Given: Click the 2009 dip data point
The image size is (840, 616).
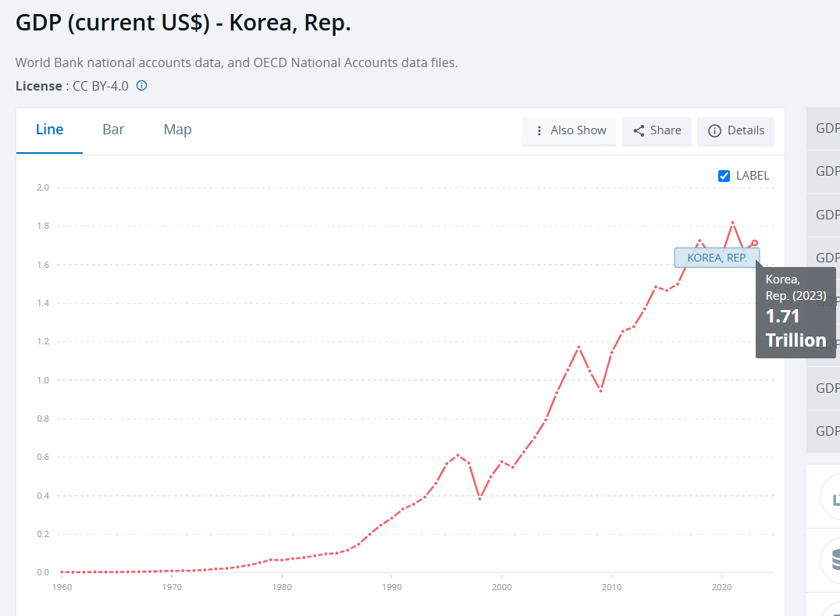Looking at the screenshot, I should tap(600, 390).
